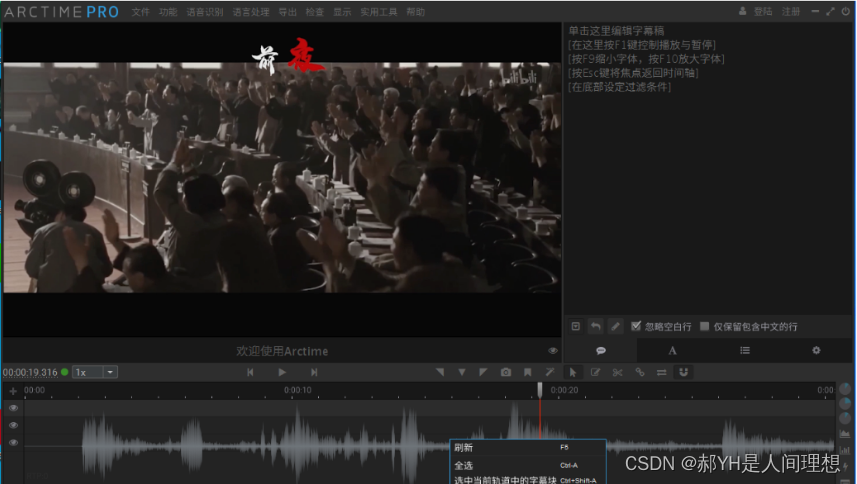
Task: Adjust topmost blue knob beside timeline
Action: click(845, 389)
